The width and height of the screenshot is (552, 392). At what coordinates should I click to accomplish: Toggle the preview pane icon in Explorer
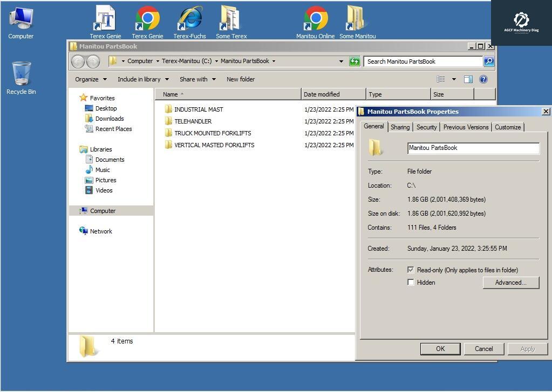468,79
